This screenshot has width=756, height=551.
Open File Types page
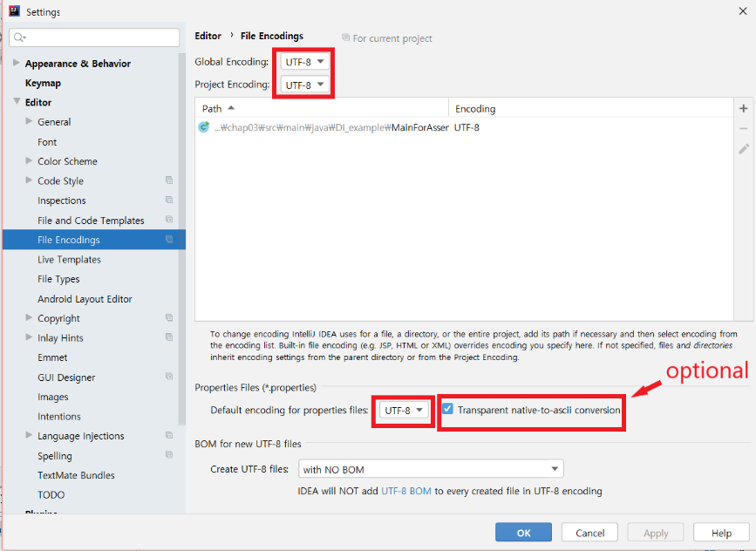58,279
